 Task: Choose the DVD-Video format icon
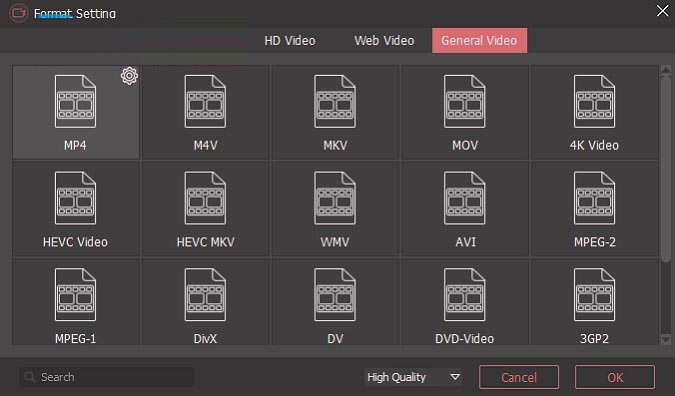coord(465,295)
